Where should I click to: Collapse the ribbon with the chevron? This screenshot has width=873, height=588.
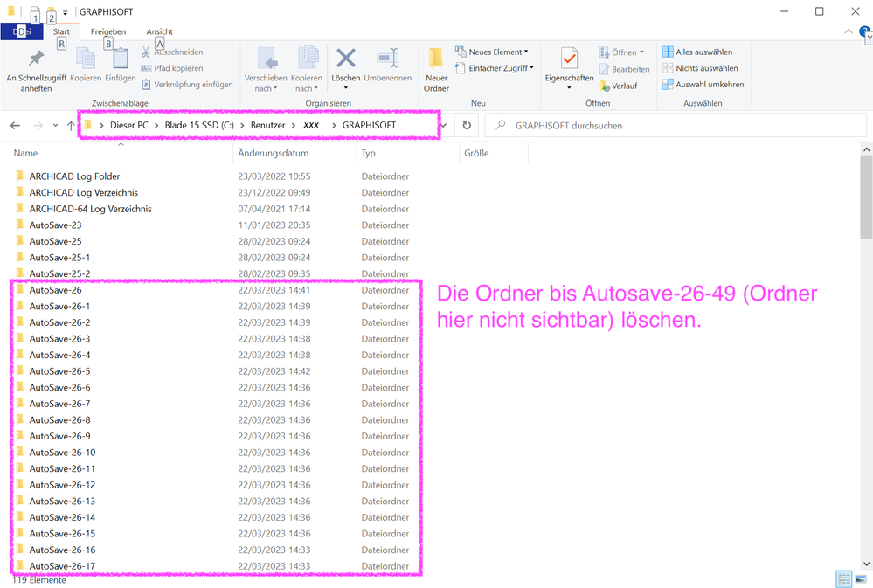tap(849, 31)
